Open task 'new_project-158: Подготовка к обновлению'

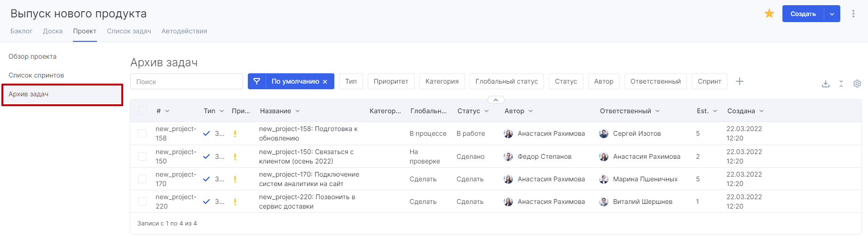click(308, 133)
